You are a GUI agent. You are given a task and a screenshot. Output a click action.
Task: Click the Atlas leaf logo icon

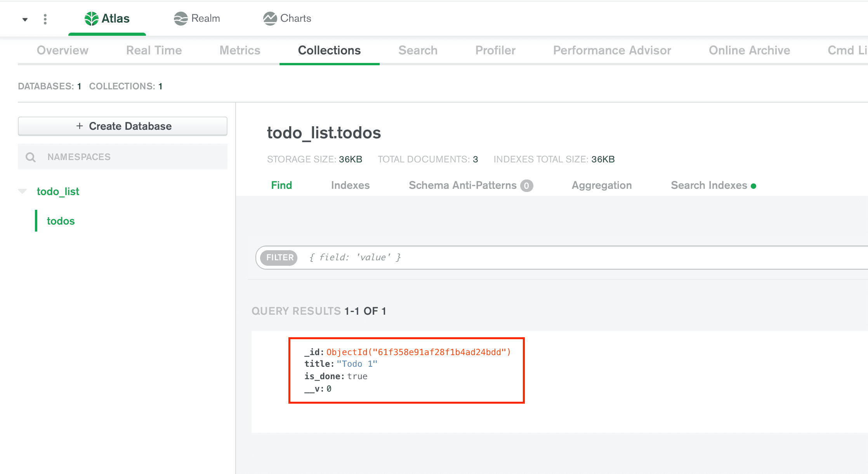coord(92,18)
